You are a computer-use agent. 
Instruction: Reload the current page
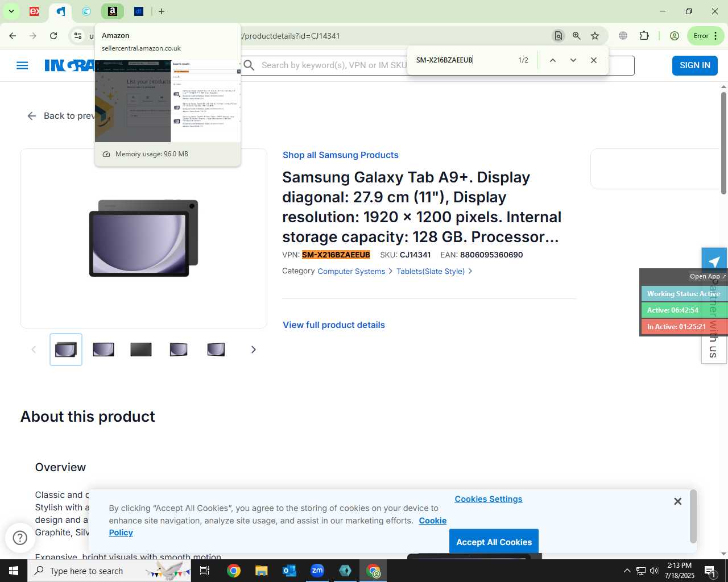pyautogui.click(x=53, y=36)
